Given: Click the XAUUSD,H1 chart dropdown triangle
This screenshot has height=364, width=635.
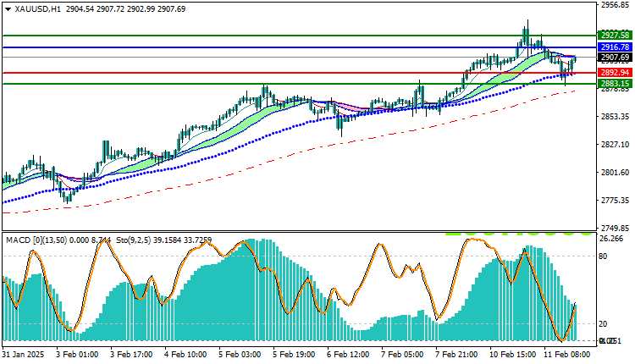Looking at the screenshot, I should pos(8,9).
